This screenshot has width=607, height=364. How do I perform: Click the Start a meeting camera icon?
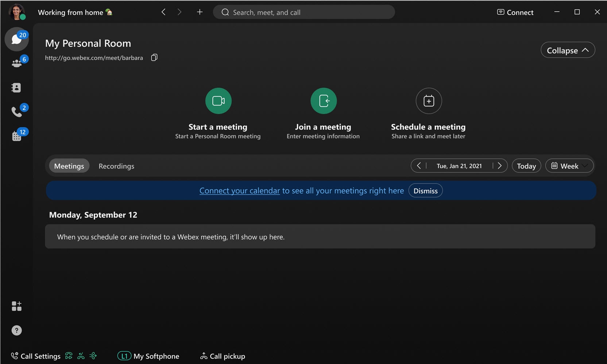[219, 101]
